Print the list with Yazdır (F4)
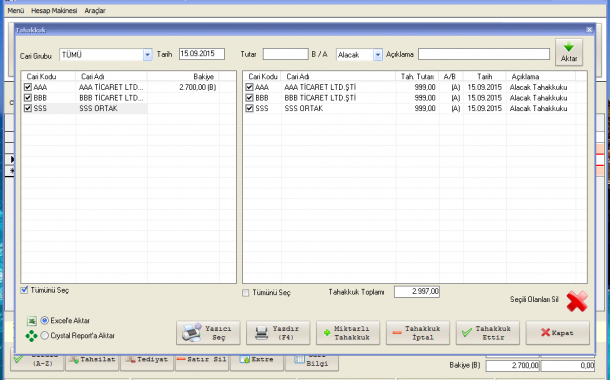This screenshot has width=610, height=380. coord(278,333)
